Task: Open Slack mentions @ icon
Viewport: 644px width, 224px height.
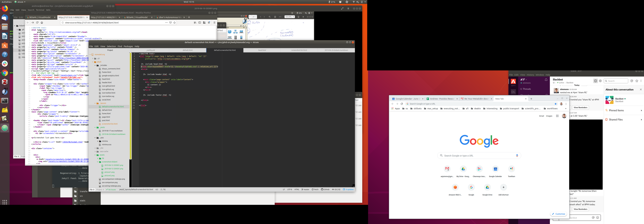Action: tap(632, 81)
